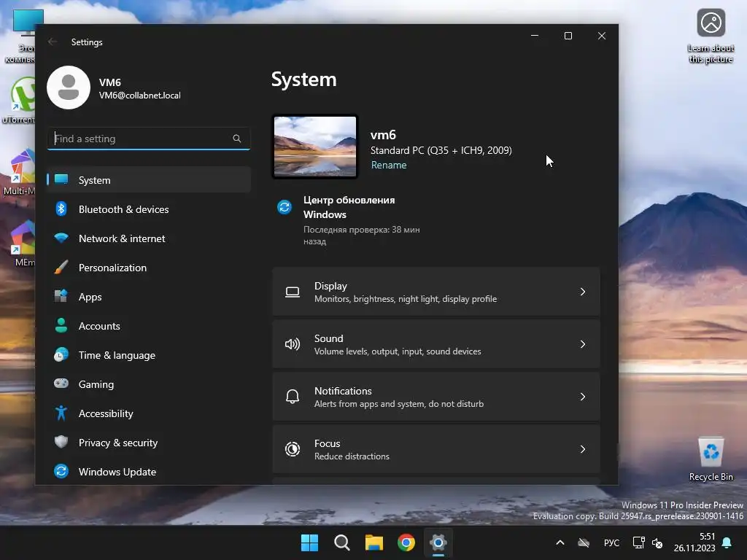
Task: Select uTorrent desktop shortcut
Action: click(18, 100)
